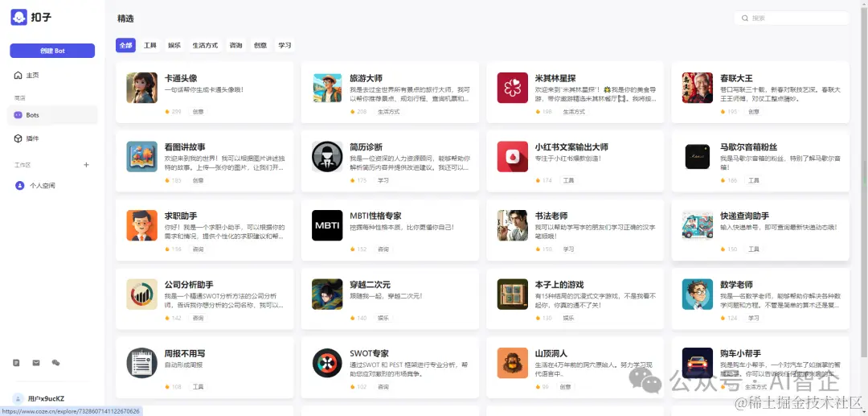This screenshot has width=868, height=416.
Task: Click 学习 tag on 简历诊断 card
Action: 383,180
